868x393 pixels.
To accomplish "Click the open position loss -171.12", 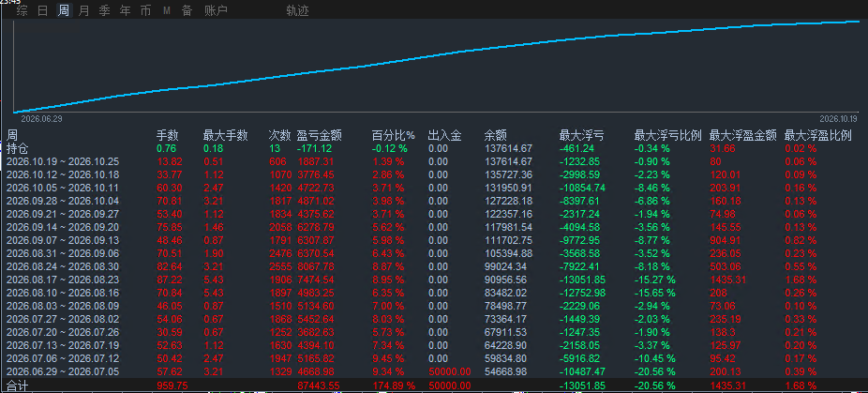I will 314,148.
